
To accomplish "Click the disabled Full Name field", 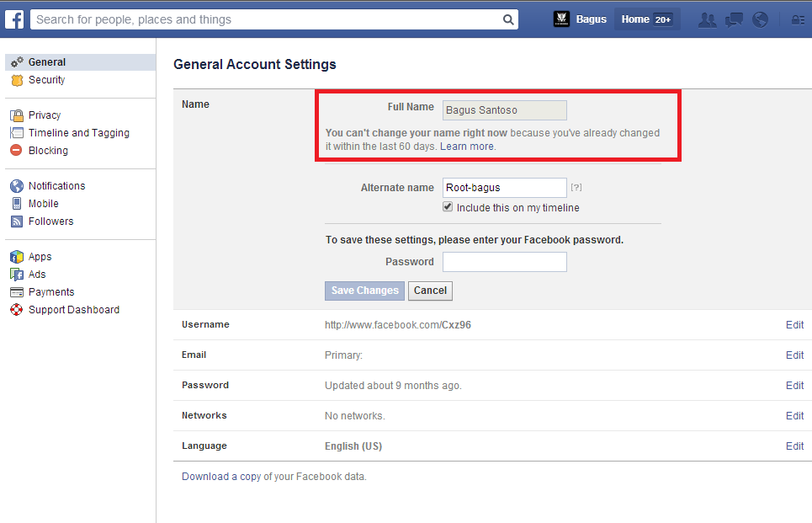I will 505,110.
